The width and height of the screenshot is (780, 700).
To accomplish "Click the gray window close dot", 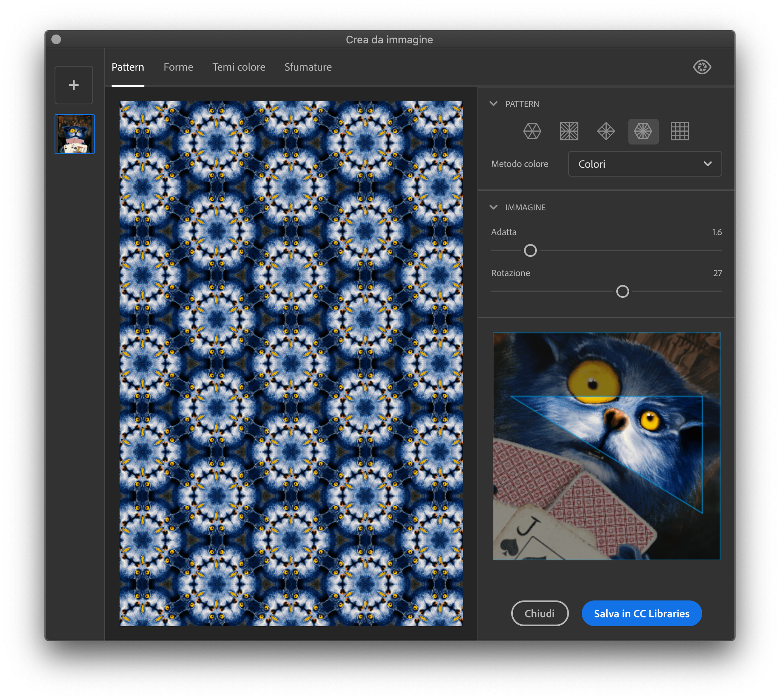I will pyautogui.click(x=57, y=39).
